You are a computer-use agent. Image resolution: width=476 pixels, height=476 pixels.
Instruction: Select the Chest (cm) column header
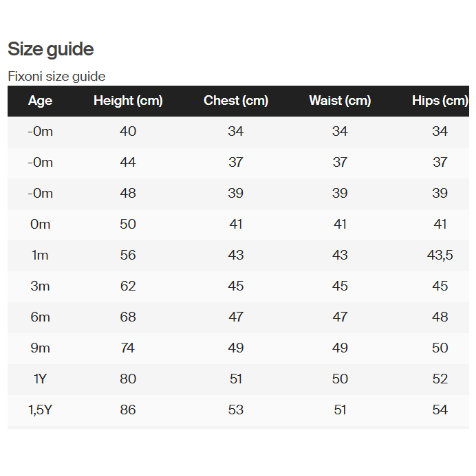click(236, 100)
